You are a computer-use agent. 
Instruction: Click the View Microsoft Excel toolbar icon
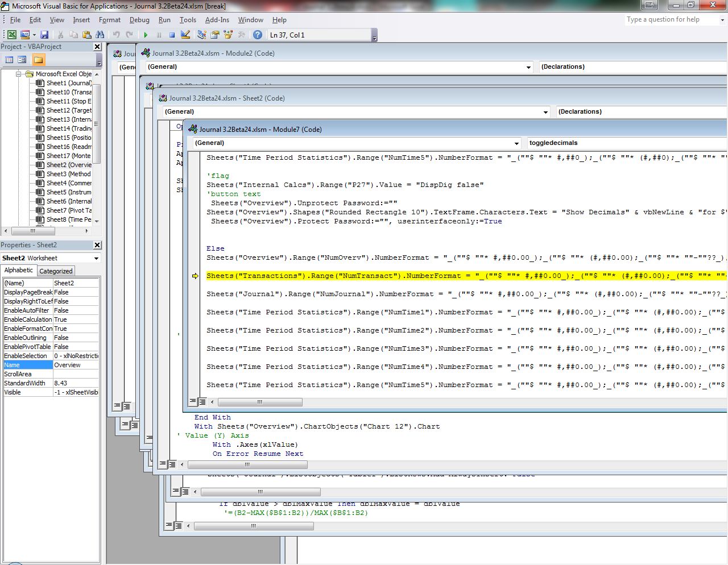[x=12, y=35]
